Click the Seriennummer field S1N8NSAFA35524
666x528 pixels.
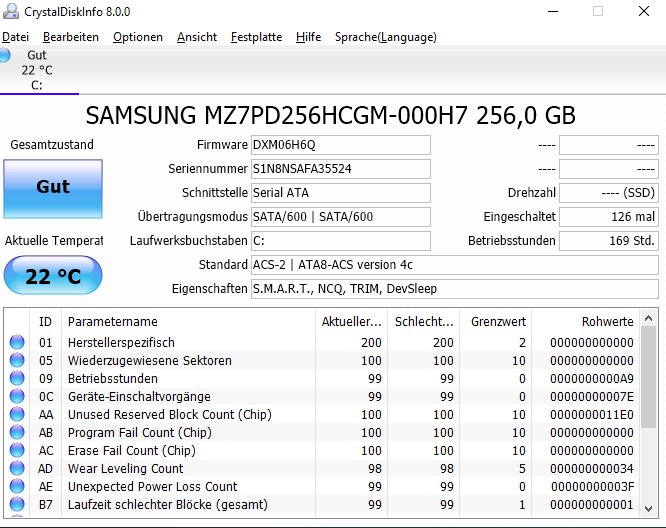[x=341, y=169]
